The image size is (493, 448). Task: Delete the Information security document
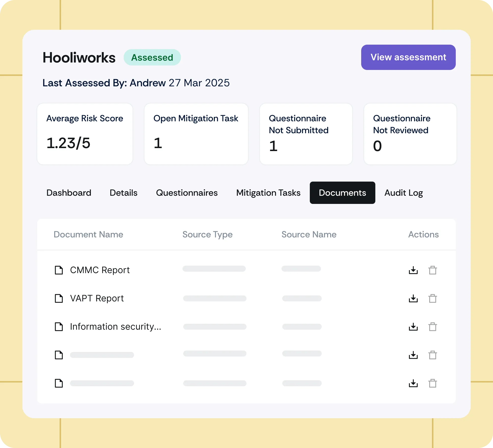coord(432,327)
